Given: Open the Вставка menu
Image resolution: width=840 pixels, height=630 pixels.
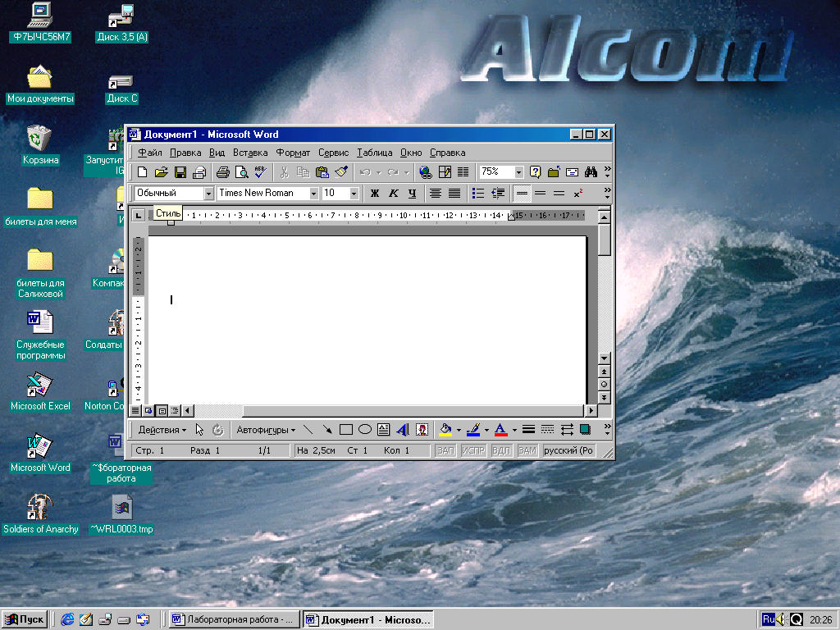Looking at the screenshot, I should 250,153.
